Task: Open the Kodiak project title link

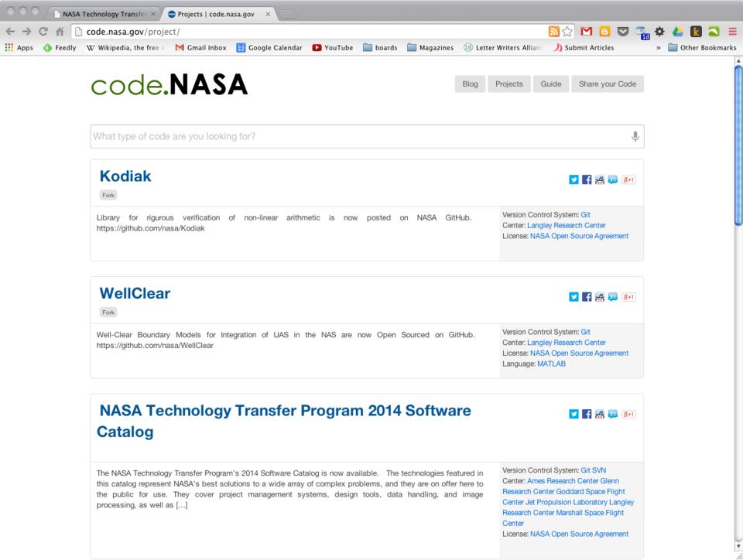Action: (125, 176)
